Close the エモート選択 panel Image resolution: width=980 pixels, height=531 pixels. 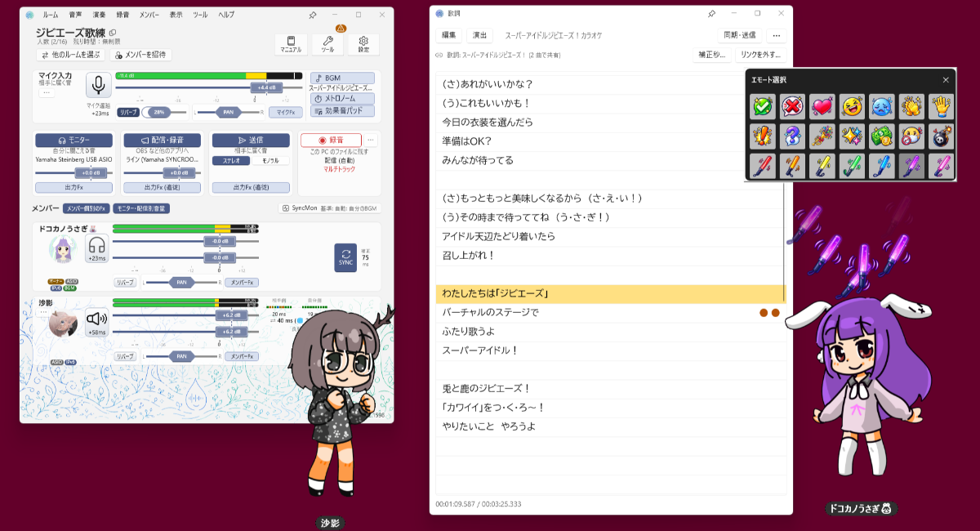pyautogui.click(x=946, y=79)
